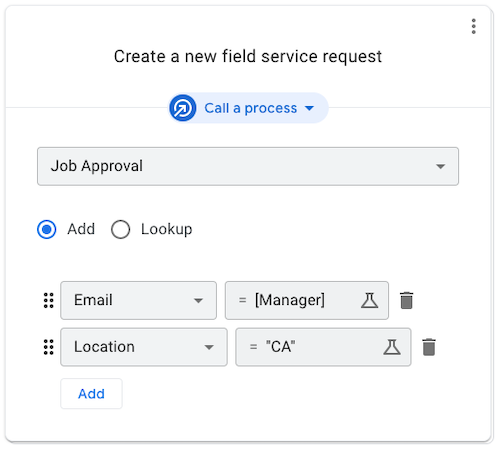Open the Call a process step type menu
500x453 pixels.
248,108
